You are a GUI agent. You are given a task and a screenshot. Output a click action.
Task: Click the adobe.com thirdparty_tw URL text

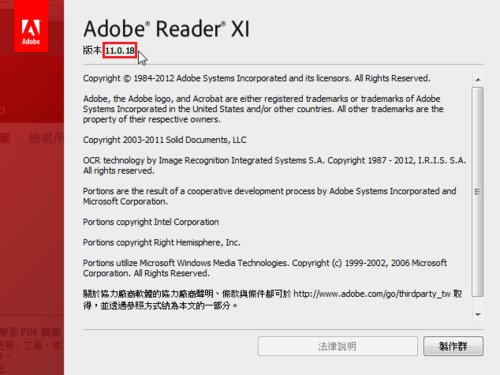(372, 294)
